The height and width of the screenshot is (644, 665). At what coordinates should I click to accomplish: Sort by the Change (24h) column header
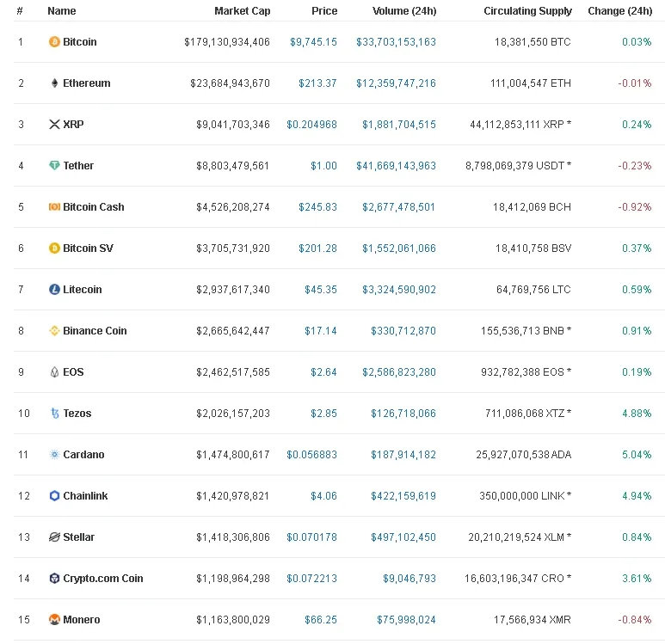619,11
